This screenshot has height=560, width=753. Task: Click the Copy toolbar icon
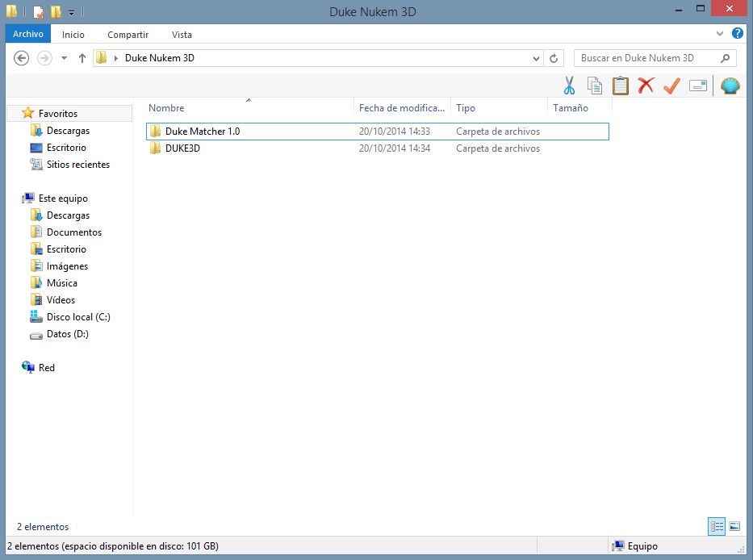595,86
